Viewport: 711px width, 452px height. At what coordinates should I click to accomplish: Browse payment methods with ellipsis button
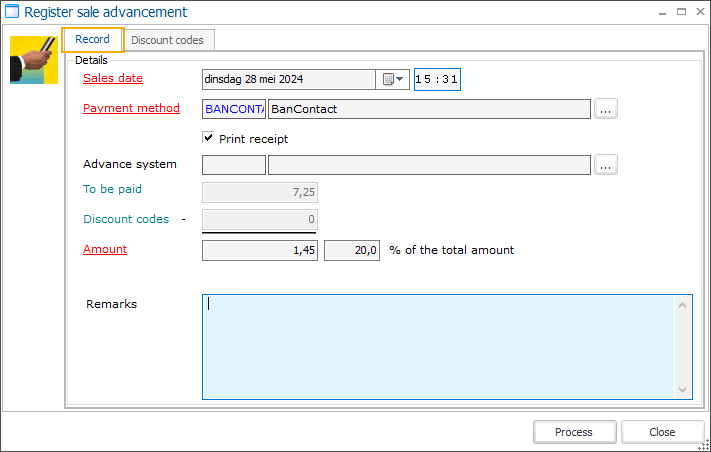tap(606, 109)
